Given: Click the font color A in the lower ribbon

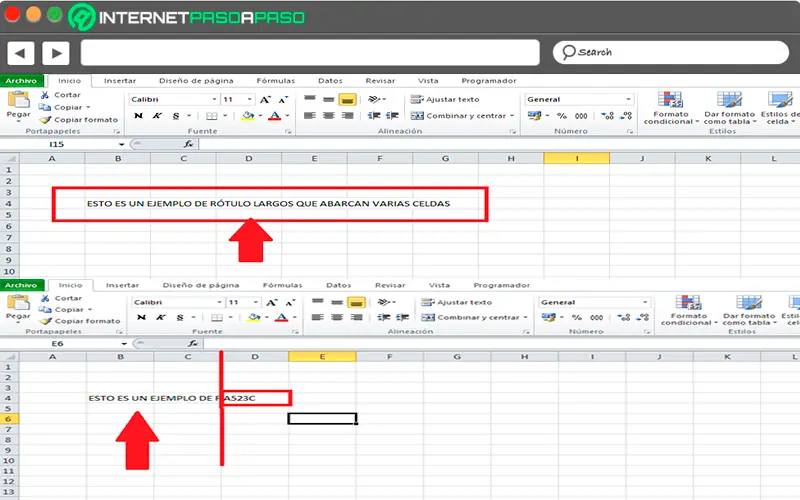Looking at the screenshot, I should point(281,317).
